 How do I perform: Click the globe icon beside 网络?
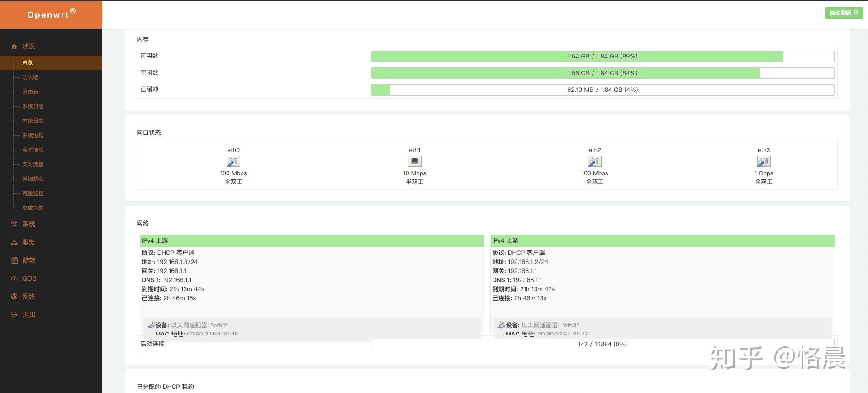(14, 297)
